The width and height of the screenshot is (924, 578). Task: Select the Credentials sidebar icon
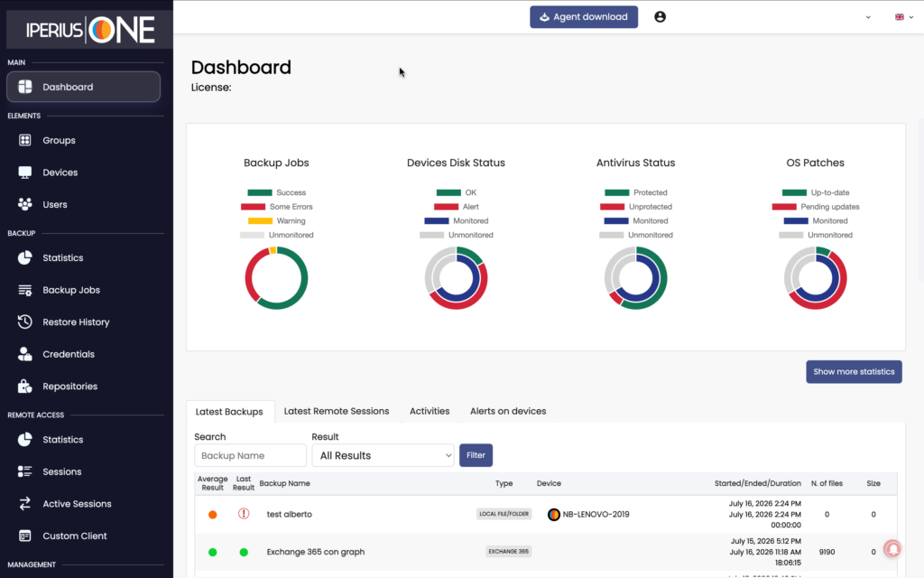(24, 354)
